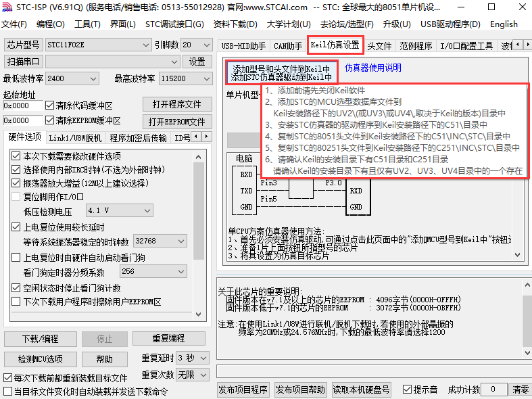Open the 文件(F) menu
532x399 pixels.
click(x=14, y=24)
